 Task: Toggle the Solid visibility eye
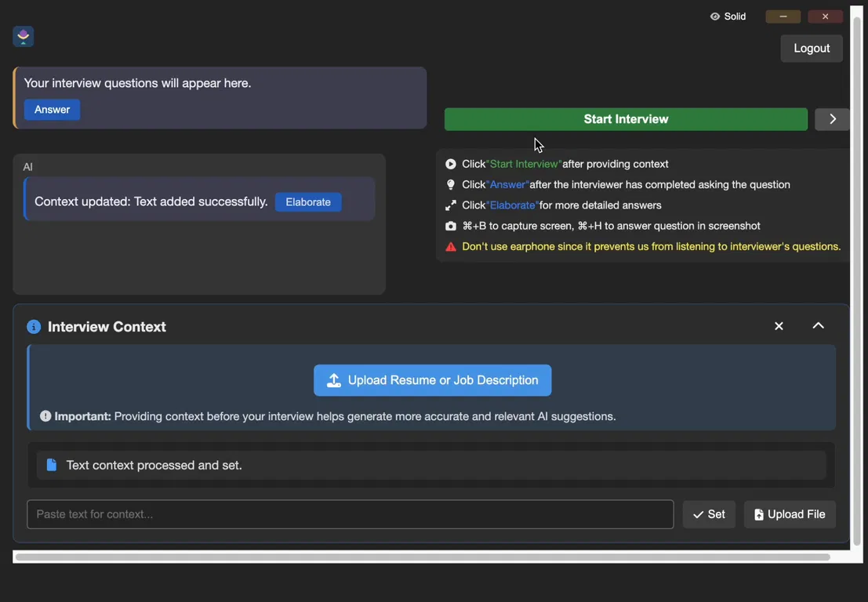714,16
